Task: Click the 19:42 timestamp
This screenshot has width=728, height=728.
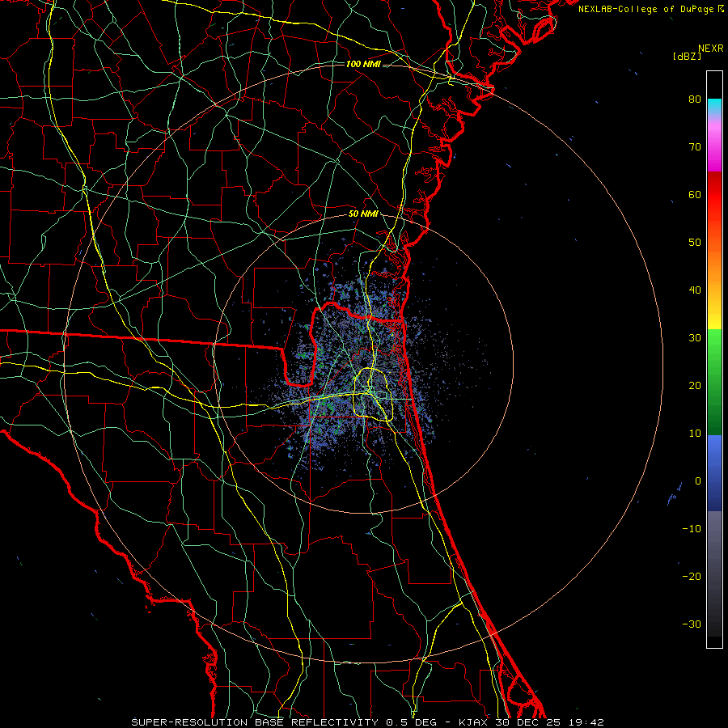Action: [586, 722]
